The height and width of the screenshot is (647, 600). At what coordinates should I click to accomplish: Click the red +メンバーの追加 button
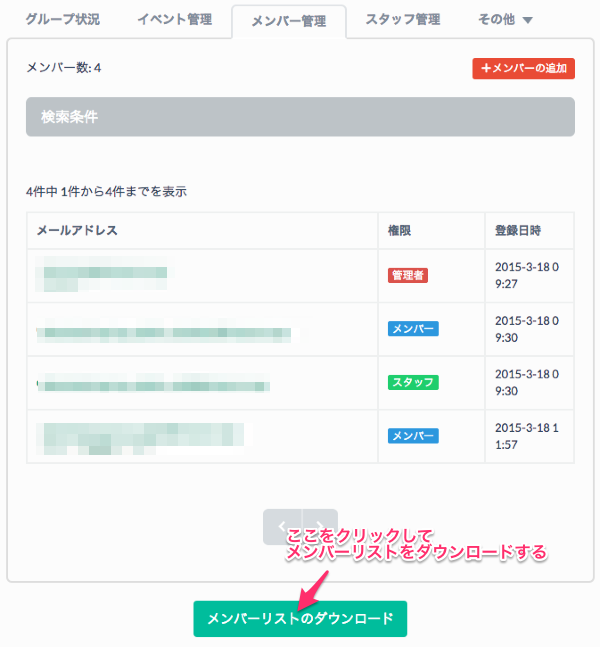coord(523,68)
